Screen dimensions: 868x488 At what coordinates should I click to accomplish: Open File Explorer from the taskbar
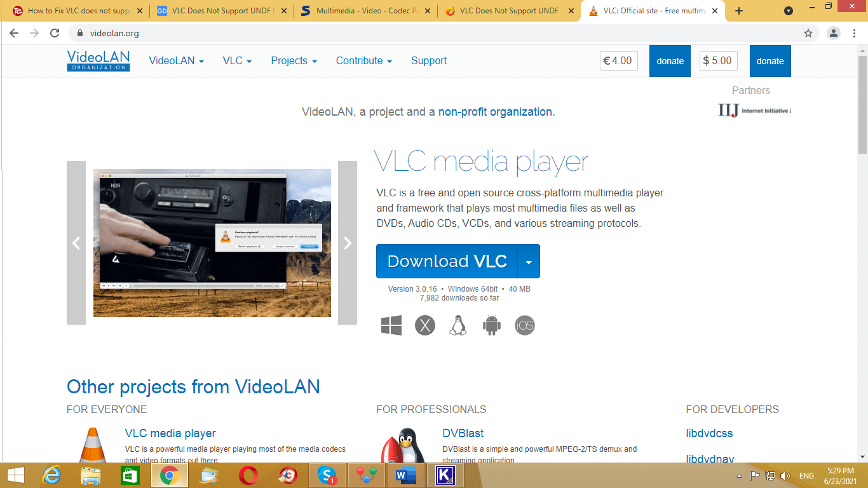(91, 475)
